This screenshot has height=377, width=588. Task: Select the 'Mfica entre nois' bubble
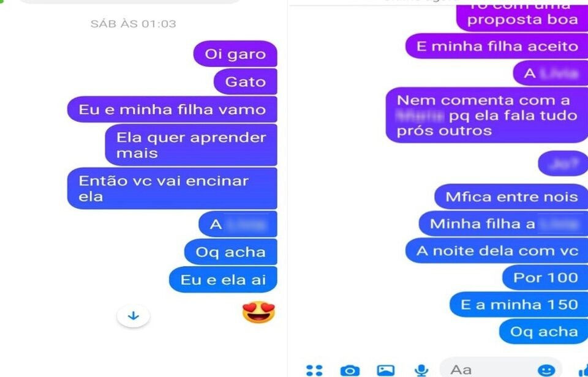pos(511,196)
